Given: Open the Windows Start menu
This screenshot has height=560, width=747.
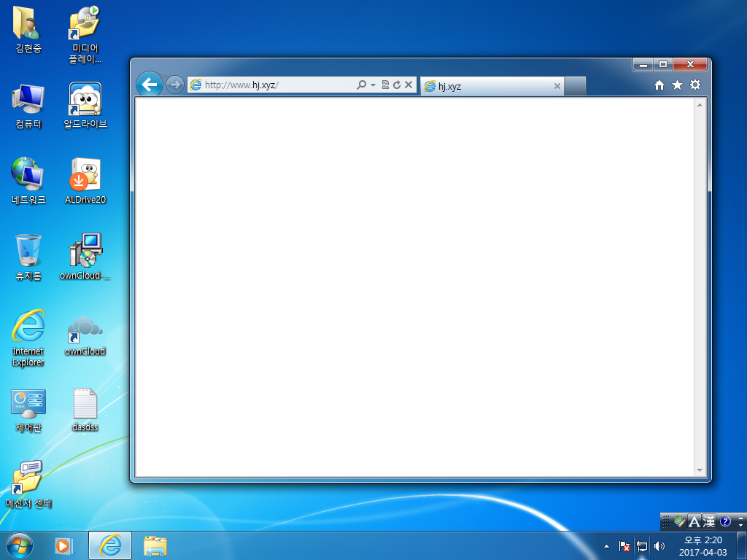Looking at the screenshot, I should pyautogui.click(x=20, y=545).
